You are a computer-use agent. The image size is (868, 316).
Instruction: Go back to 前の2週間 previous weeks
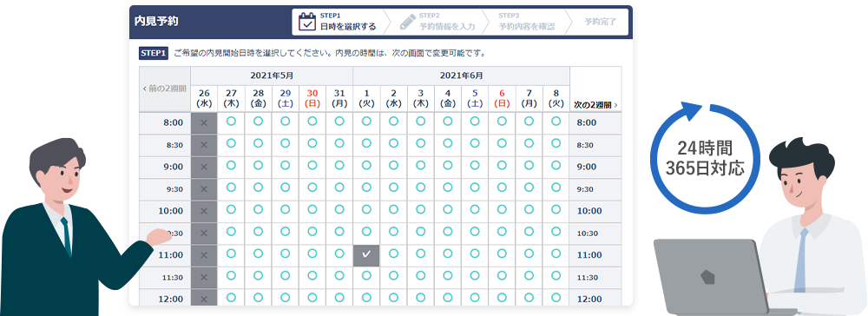tap(164, 89)
